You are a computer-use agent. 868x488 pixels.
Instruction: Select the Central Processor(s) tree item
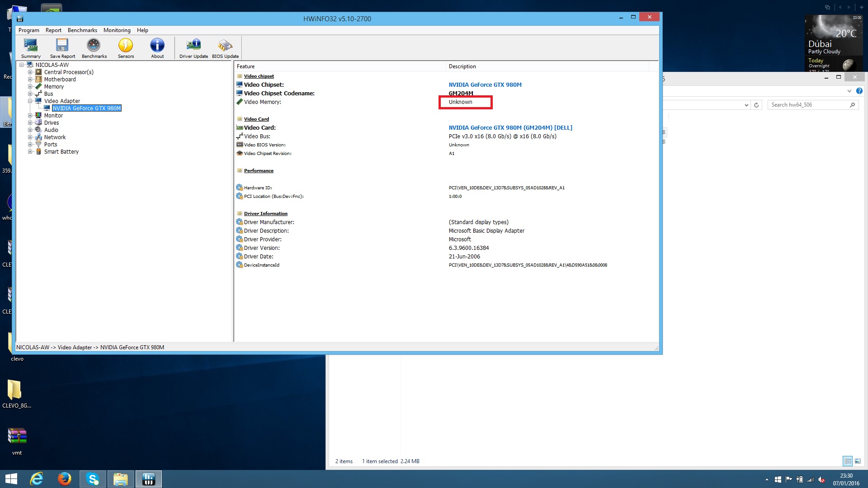[x=69, y=72]
